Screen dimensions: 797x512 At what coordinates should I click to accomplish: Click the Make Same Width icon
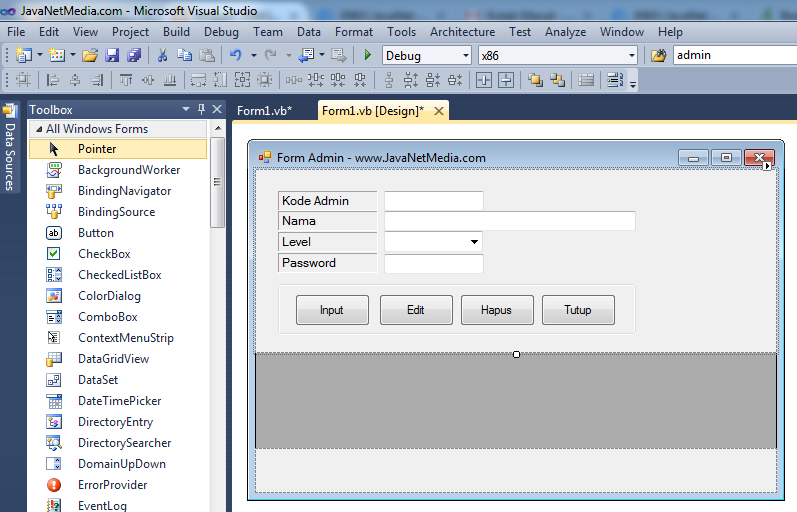[x=198, y=80]
